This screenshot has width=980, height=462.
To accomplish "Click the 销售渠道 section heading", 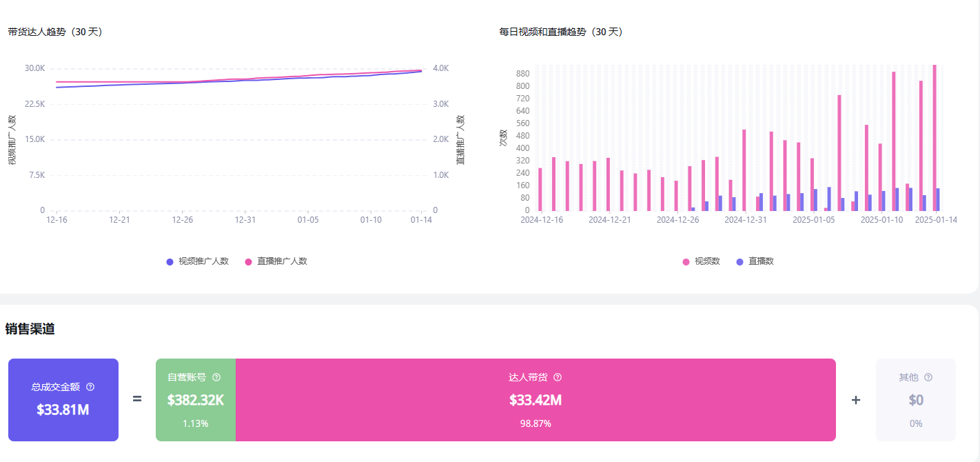I will coord(30,329).
